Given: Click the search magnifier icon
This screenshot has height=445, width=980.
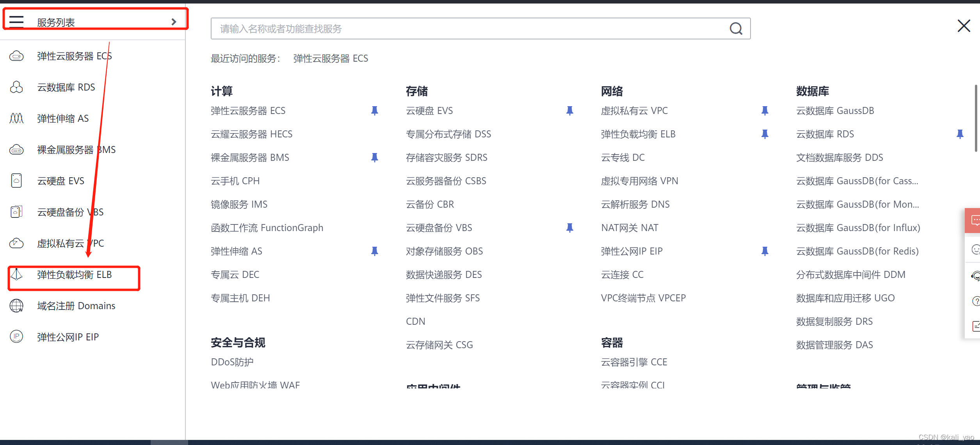Looking at the screenshot, I should [736, 28].
